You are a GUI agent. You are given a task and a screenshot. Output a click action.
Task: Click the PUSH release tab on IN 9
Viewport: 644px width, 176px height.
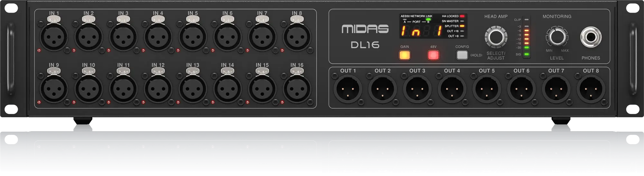point(54,71)
